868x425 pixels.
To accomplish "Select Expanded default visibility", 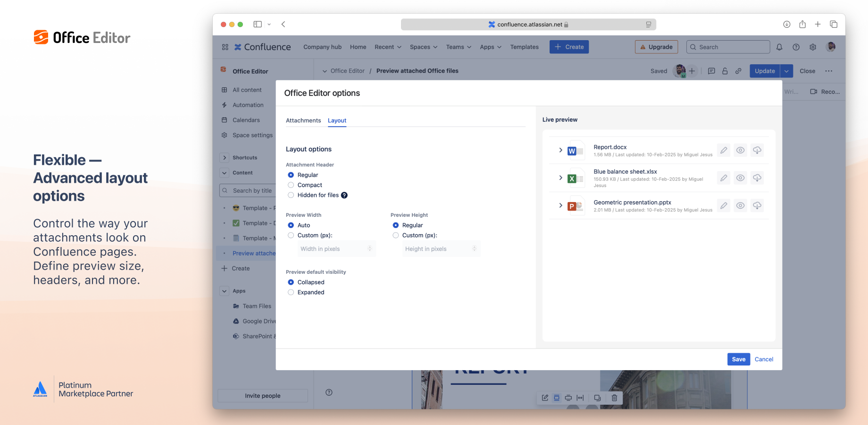I will pyautogui.click(x=291, y=292).
